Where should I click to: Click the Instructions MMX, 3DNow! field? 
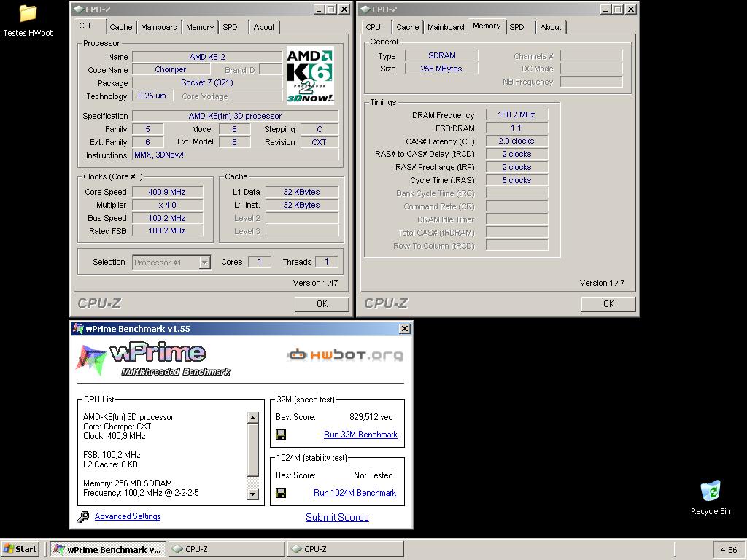[236, 155]
